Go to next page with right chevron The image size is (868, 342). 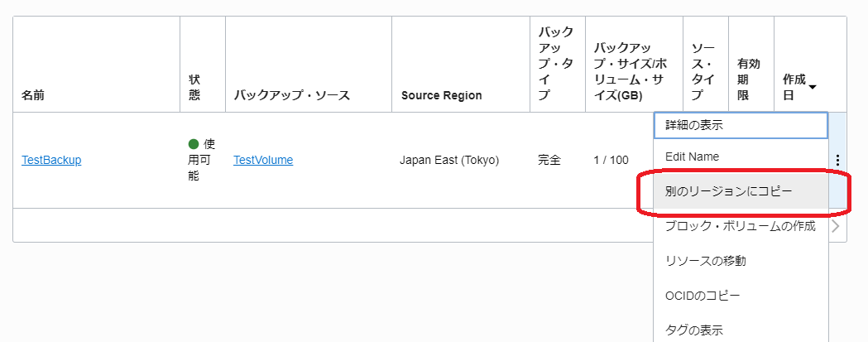point(836,226)
